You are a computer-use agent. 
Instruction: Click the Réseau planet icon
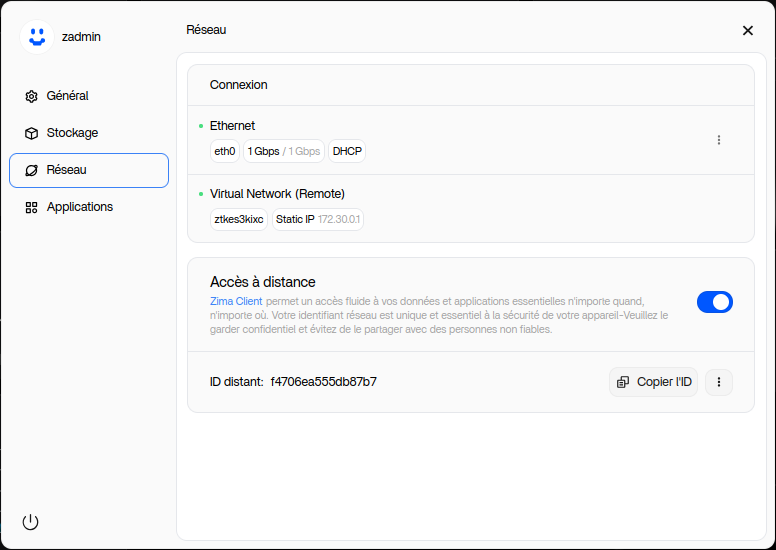click(31, 171)
